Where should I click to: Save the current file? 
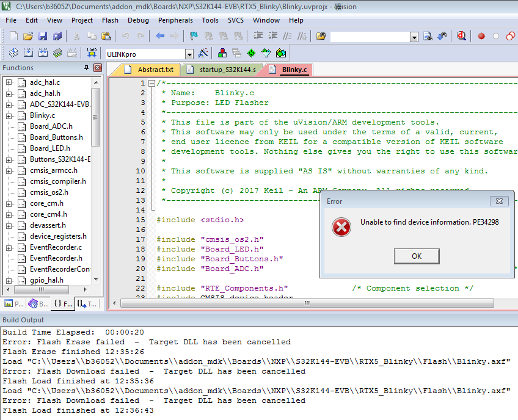click(x=43, y=35)
